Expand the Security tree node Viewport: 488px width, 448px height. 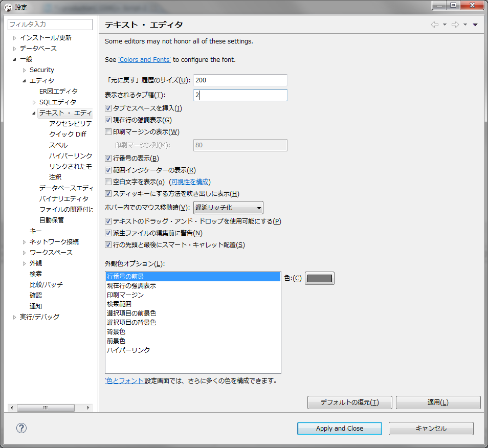pyautogui.click(x=24, y=70)
